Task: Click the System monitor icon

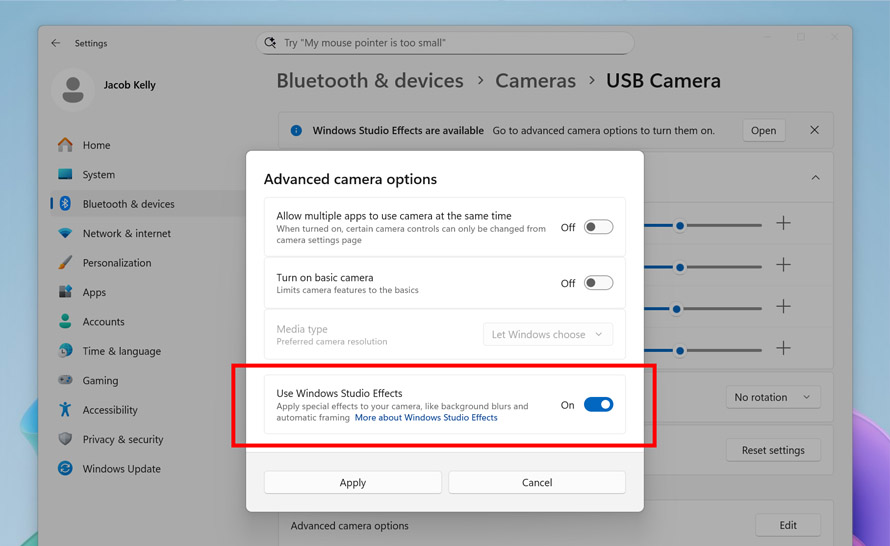Action: (65, 174)
